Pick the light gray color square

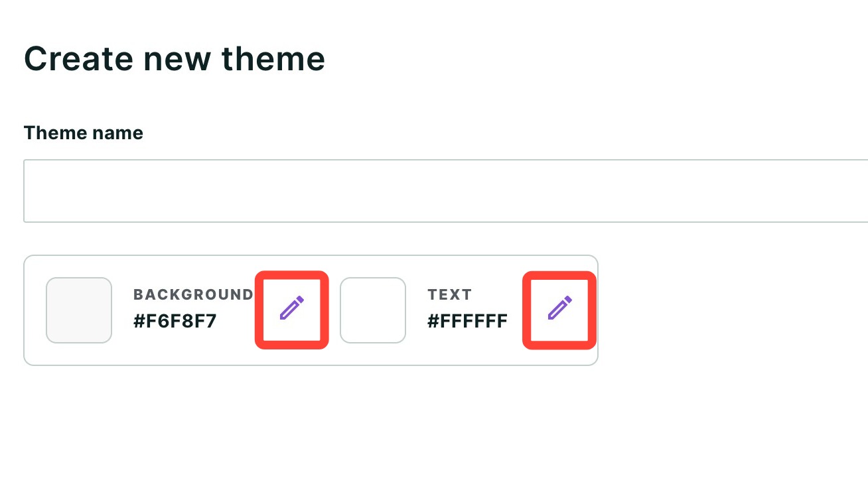79,310
